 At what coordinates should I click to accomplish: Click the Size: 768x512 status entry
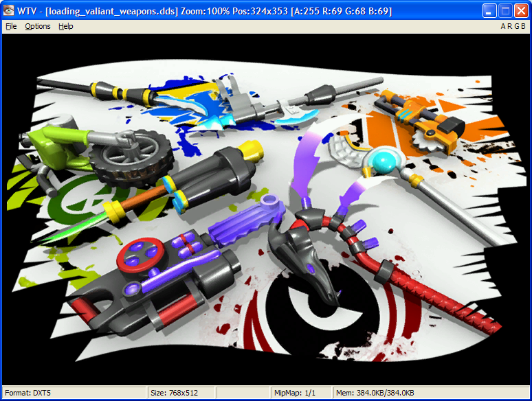click(x=181, y=393)
